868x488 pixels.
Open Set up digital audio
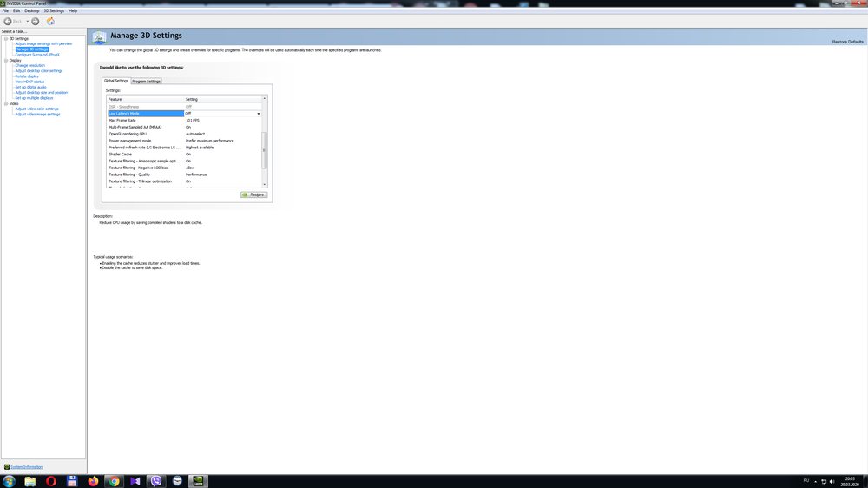tap(30, 87)
